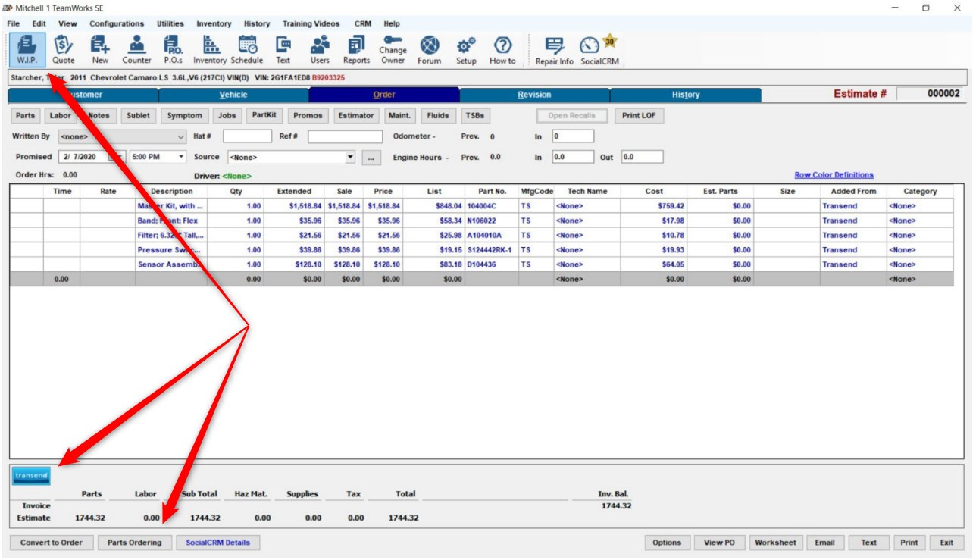Viewport: 976px width, 560px height.
Task: Click the Maint. button
Action: click(x=399, y=116)
